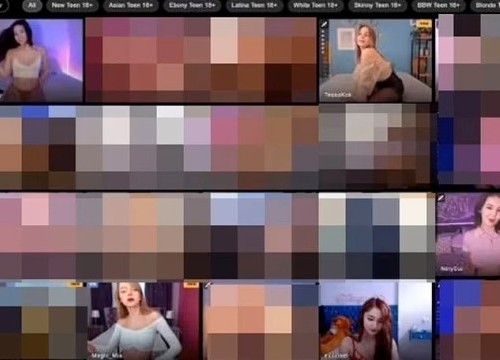This screenshot has width=500, height=360.
Task: Click the pen icon on blue-wall thumbnail
Action: 324,24
